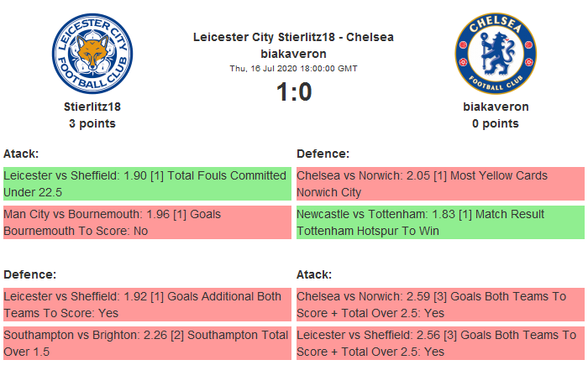Click the left lower Defence section heading

29,274
